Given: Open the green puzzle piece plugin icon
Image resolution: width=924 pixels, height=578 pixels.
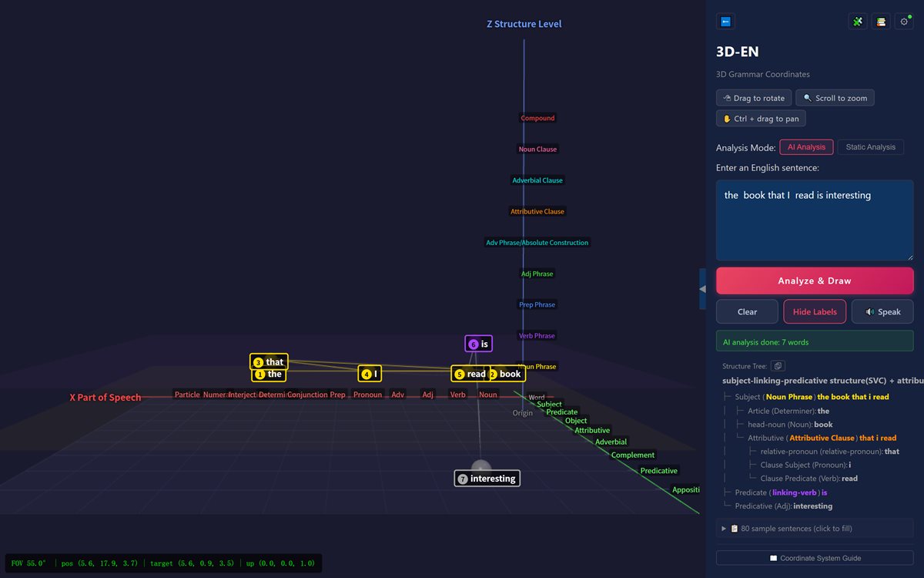Looking at the screenshot, I should pyautogui.click(x=857, y=22).
